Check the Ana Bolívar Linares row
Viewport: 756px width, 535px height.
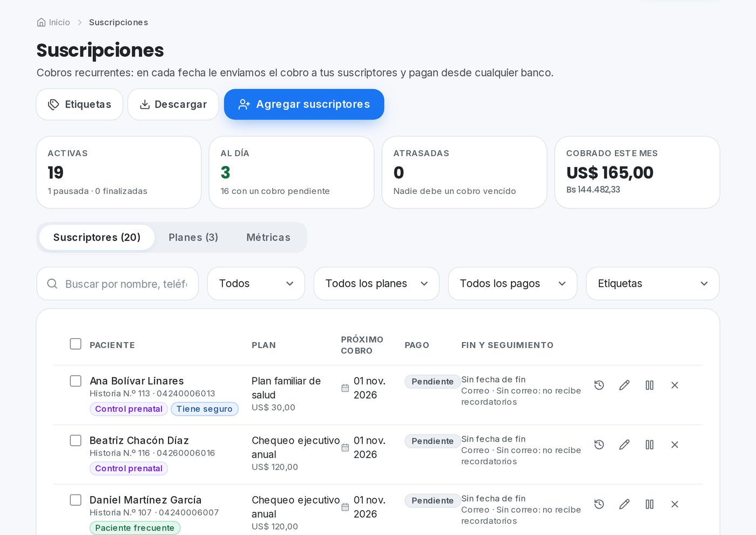76,381
